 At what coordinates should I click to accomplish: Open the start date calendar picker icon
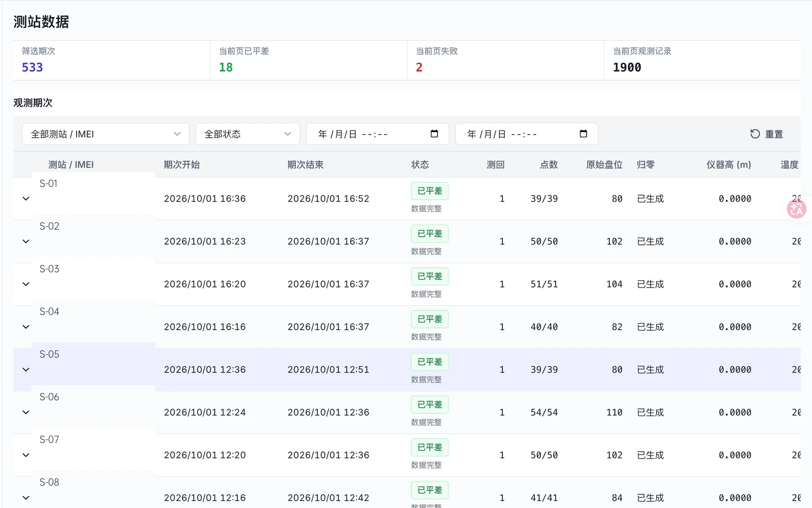[434, 134]
